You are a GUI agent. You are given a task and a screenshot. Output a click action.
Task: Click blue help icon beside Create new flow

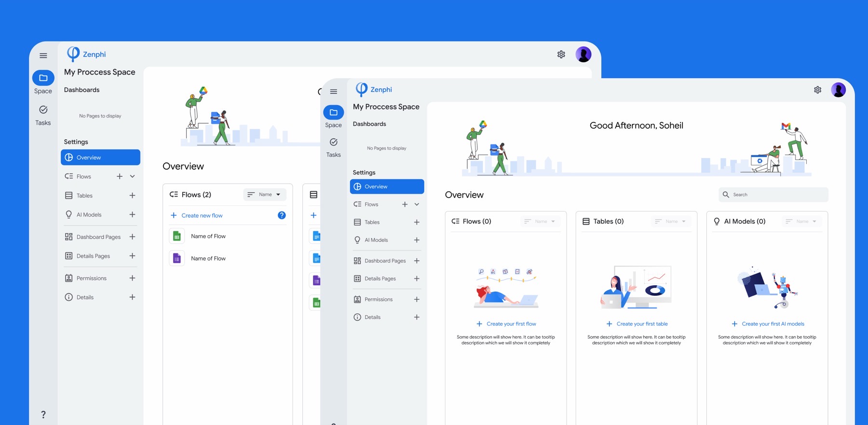(282, 215)
